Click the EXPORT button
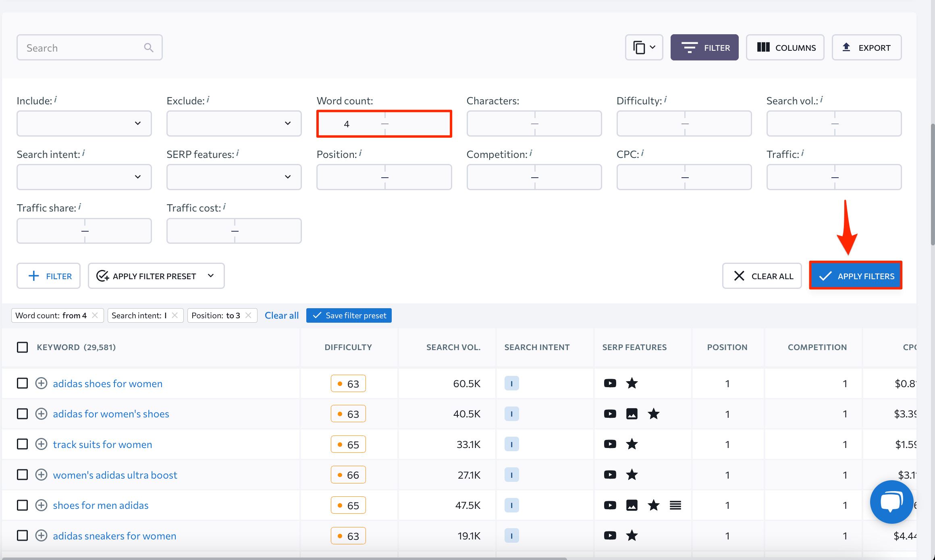Image resolution: width=935 pixels, height=560 pixels. coord(866,48)
